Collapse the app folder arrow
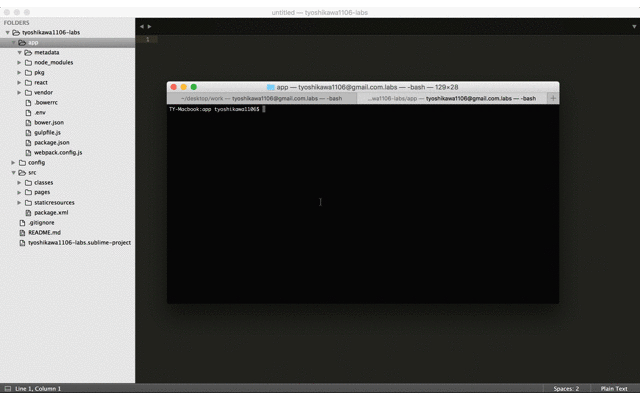This screenshot has height=400, width=640. [x=13, y=42]
